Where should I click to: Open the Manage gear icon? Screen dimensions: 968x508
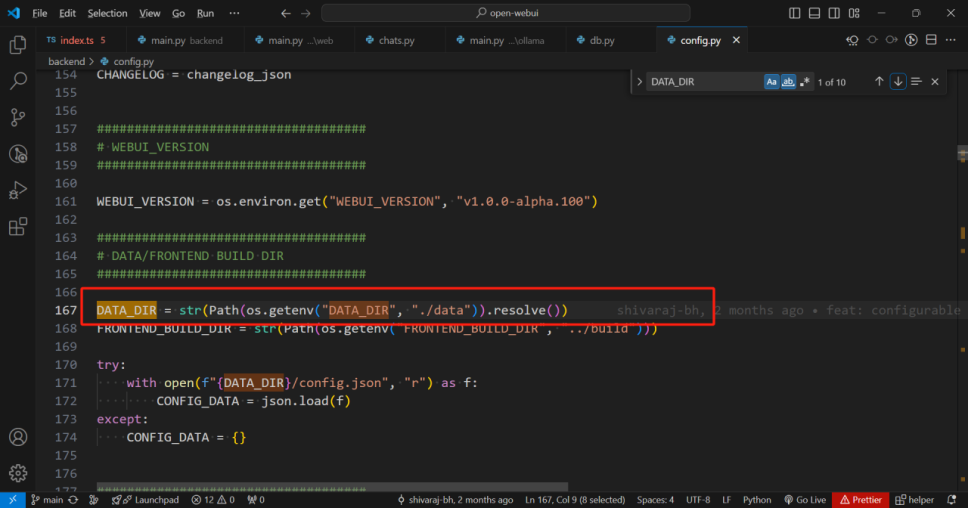18,473
